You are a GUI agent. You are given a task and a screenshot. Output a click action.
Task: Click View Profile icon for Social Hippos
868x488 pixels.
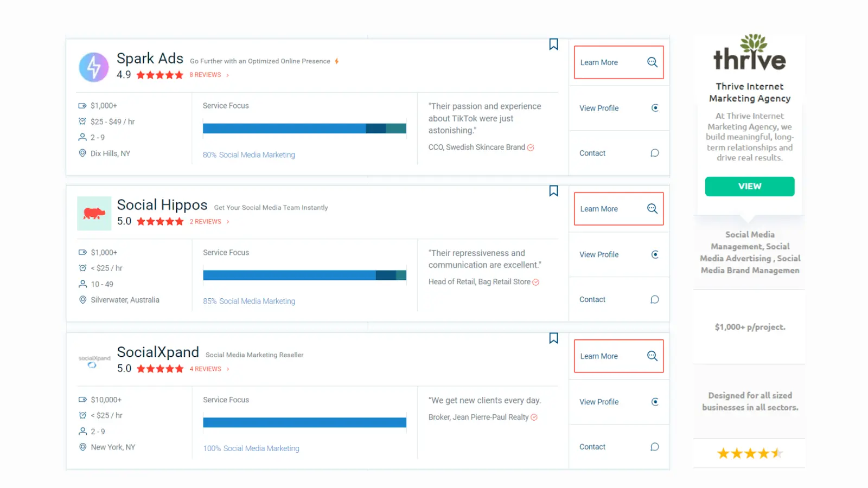click(x=655, y=255)
